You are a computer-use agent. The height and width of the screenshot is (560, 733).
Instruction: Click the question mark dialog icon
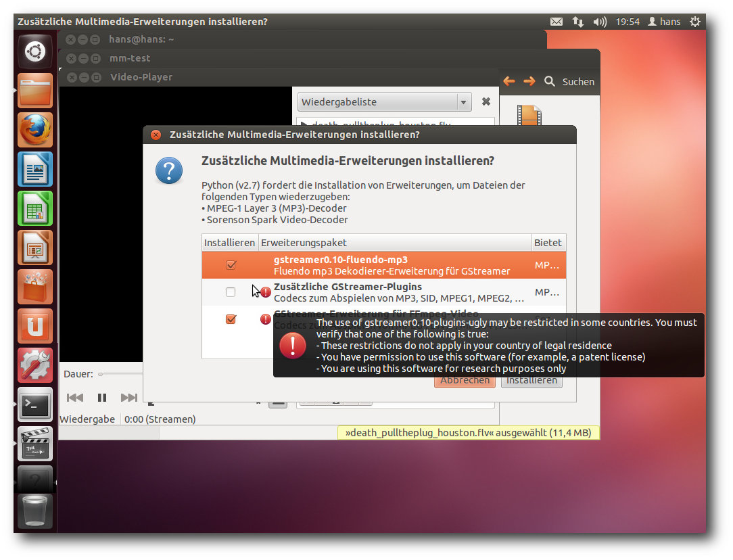[169, 170]
